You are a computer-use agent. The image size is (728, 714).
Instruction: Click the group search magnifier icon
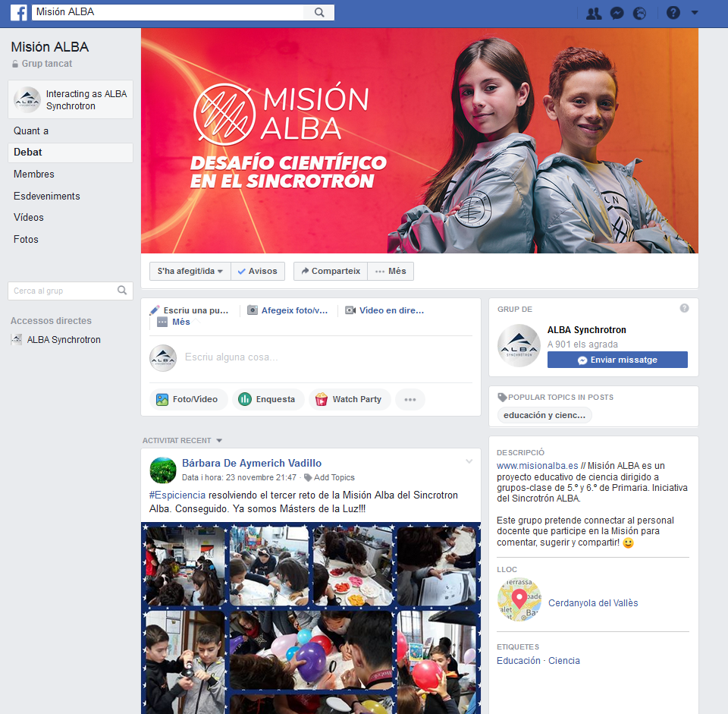point(122,291)
